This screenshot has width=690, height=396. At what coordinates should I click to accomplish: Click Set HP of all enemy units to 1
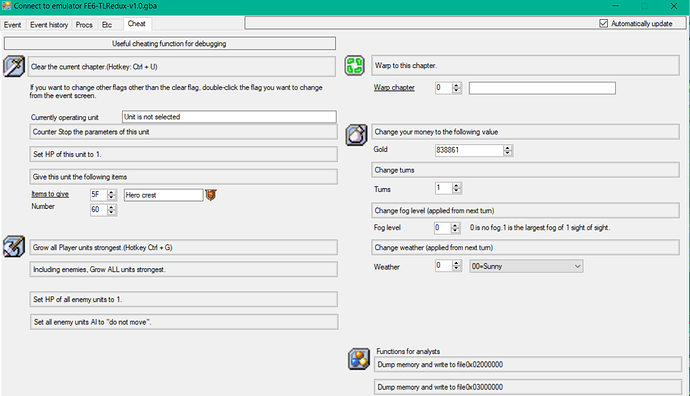click(x=184, y=299)
